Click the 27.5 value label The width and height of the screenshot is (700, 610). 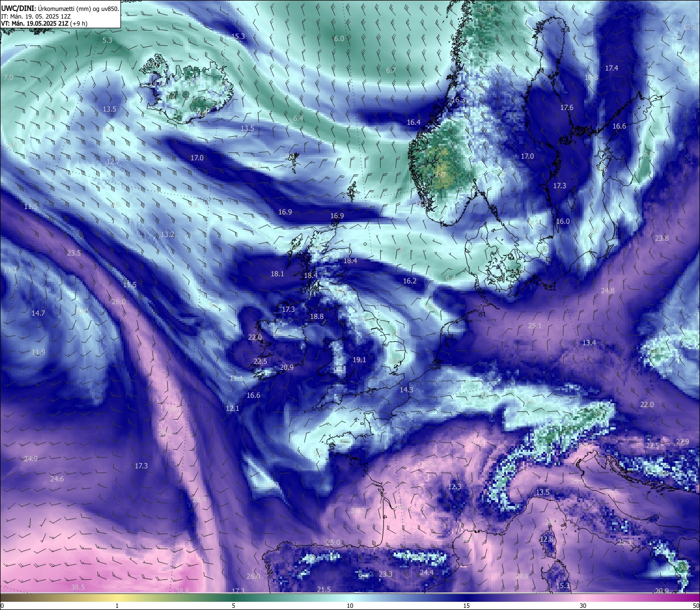(652, 445)
